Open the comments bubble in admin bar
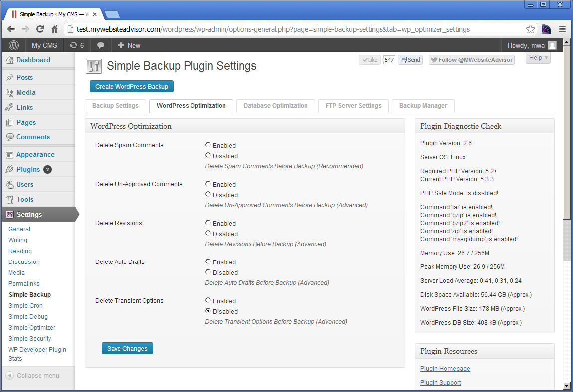 pyautogui.click(x=101, y=45)
